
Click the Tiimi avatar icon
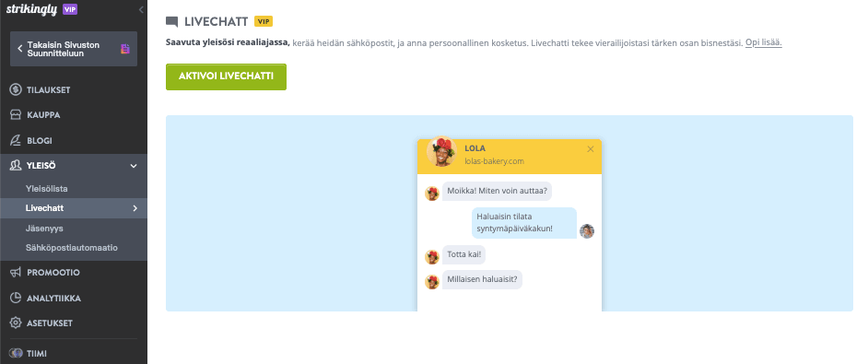(x=16, y=353)
